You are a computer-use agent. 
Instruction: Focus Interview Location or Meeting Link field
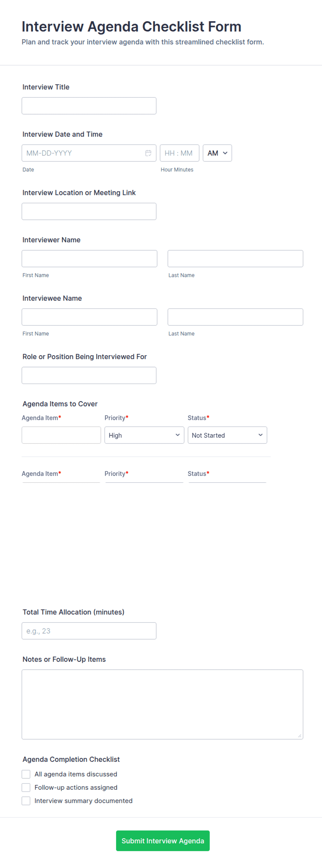[89, 211]
